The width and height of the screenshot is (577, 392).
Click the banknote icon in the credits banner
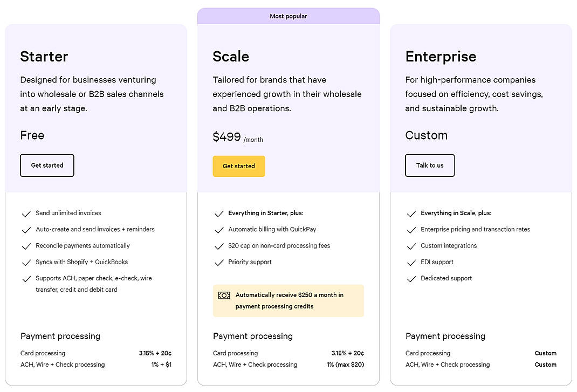coord(223,295)
